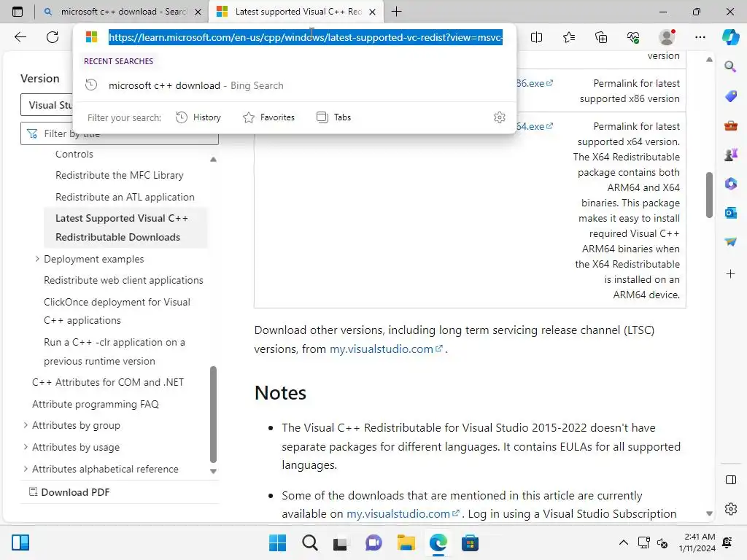Open the user profile avatar
The width and height of the screenshot is (747, 560).
coord(667,37)
